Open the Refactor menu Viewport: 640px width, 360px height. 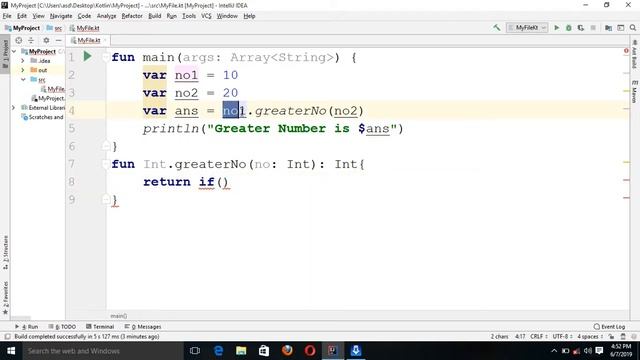132,16
